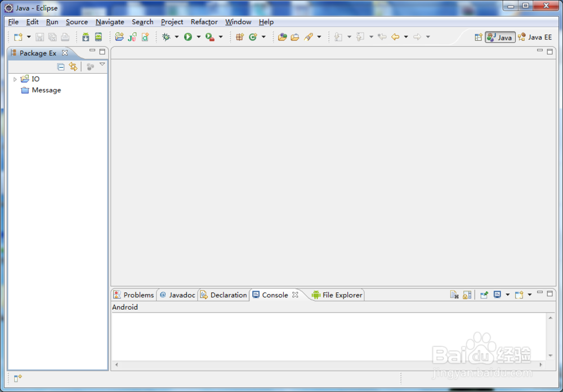The height and width of the screenshot is (392, 563).
Task: Select the Message project in tree
Action: pyautogui.click(x=41, y=90)
